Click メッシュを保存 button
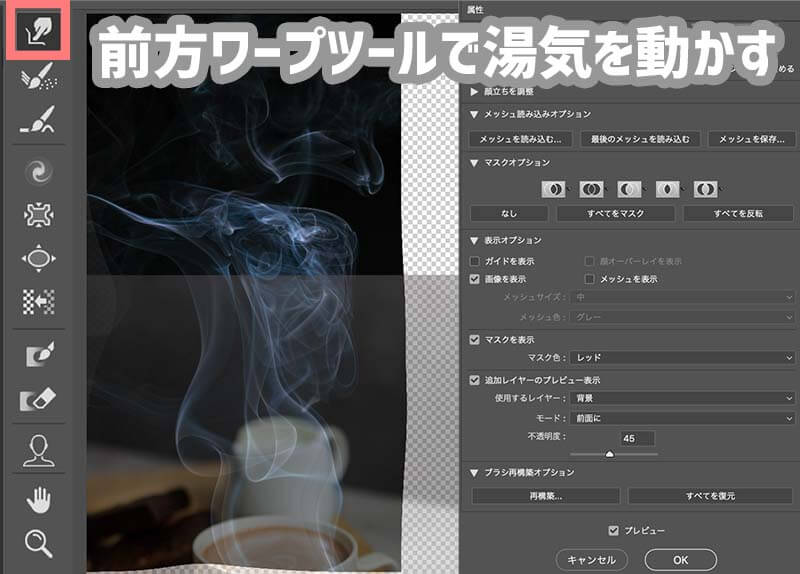800x574 pixels. pos(752,139)
